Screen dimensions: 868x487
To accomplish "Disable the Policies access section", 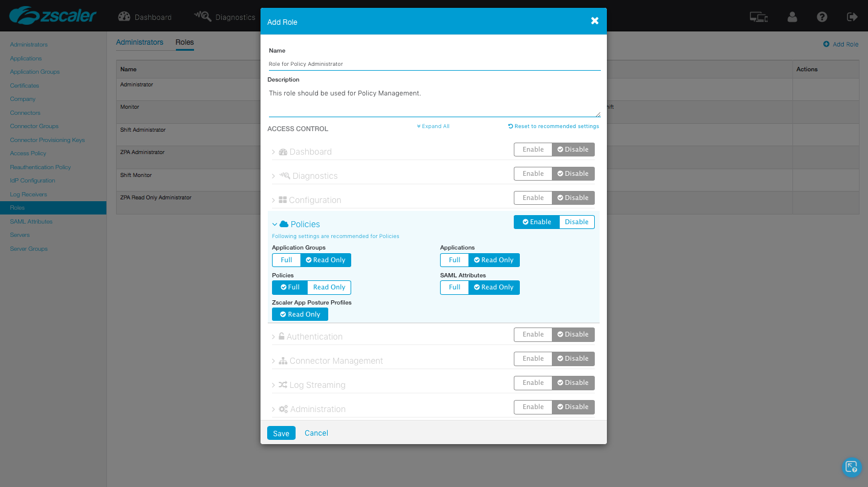I will pyautogui.click(x=577, y=222).
